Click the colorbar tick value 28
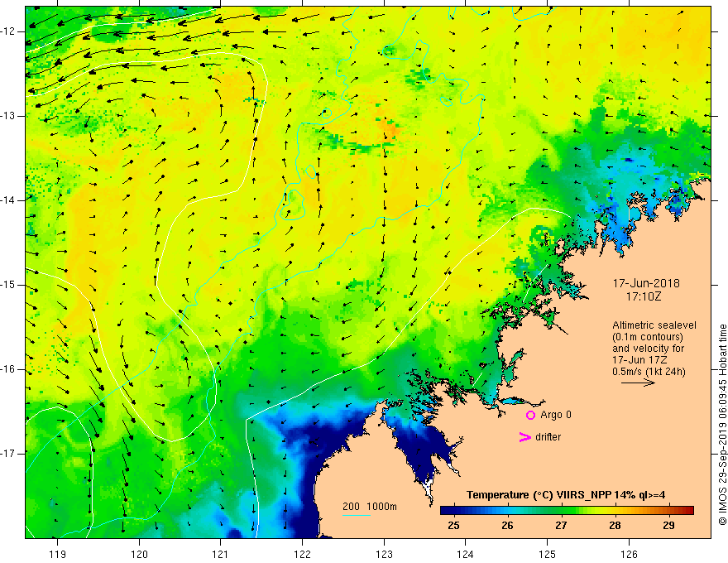This screenshot has height=563, width=728. point(615,526)
